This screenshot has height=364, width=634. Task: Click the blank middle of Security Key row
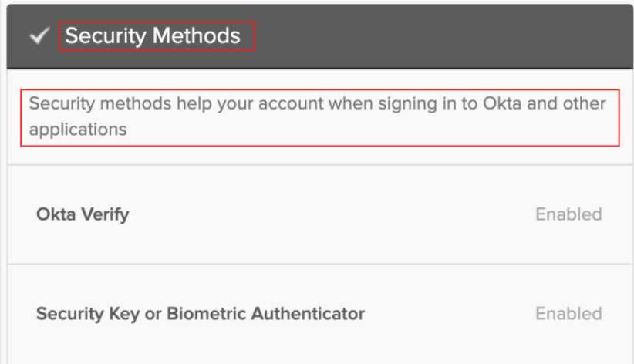(x=447, y=314)
